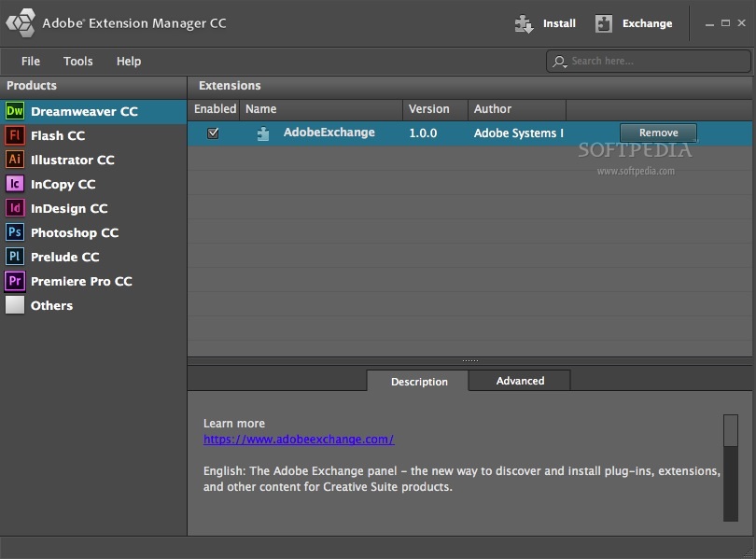The width and height of the screenshot is (756, 559).
Task: Click the dotted panel splitter handle
Action: [470, 360]
